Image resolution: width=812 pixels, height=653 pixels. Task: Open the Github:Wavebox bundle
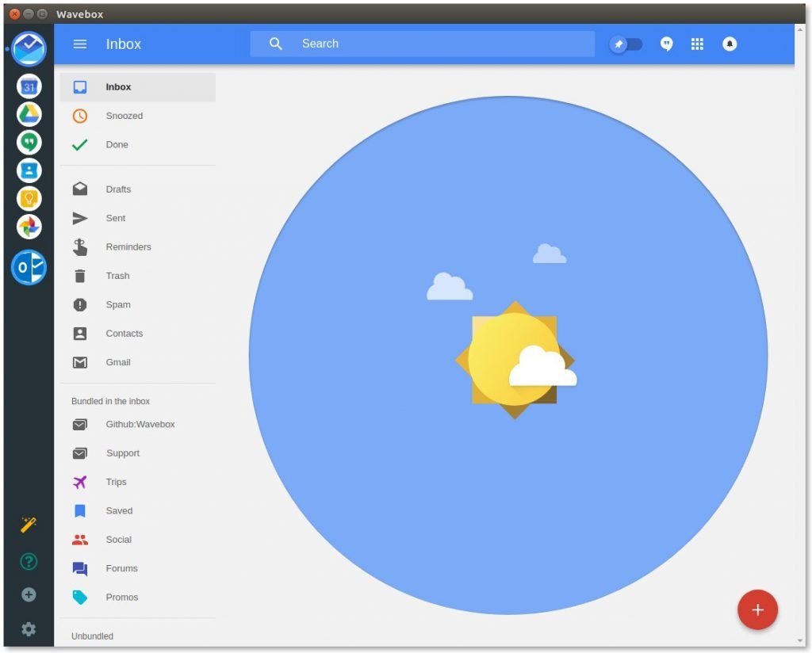140,425
